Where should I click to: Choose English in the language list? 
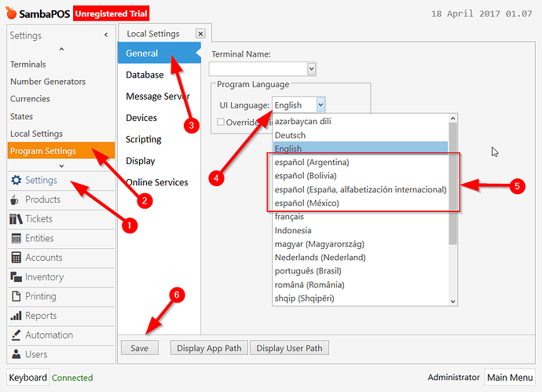(361, 148)
